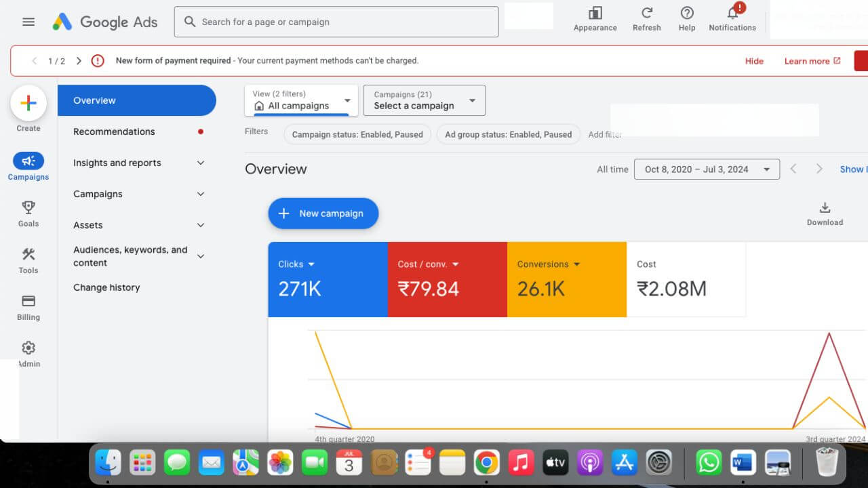The width and height of the screenshot is (868, 488).
Task: Open Billing from the left sidebar
Action: (x=28, y=302)
